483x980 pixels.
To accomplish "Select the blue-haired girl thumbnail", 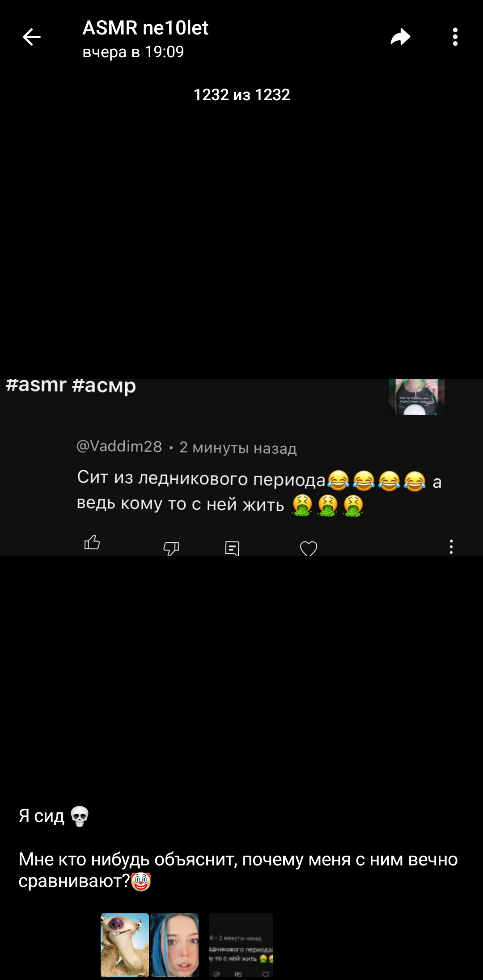I will coord(174,945).
